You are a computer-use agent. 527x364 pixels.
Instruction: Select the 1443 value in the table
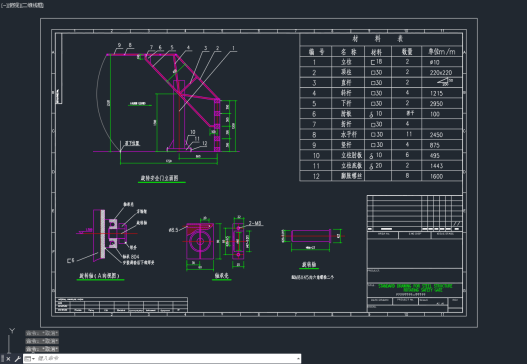pyautogui.click(x=436, y=166)
